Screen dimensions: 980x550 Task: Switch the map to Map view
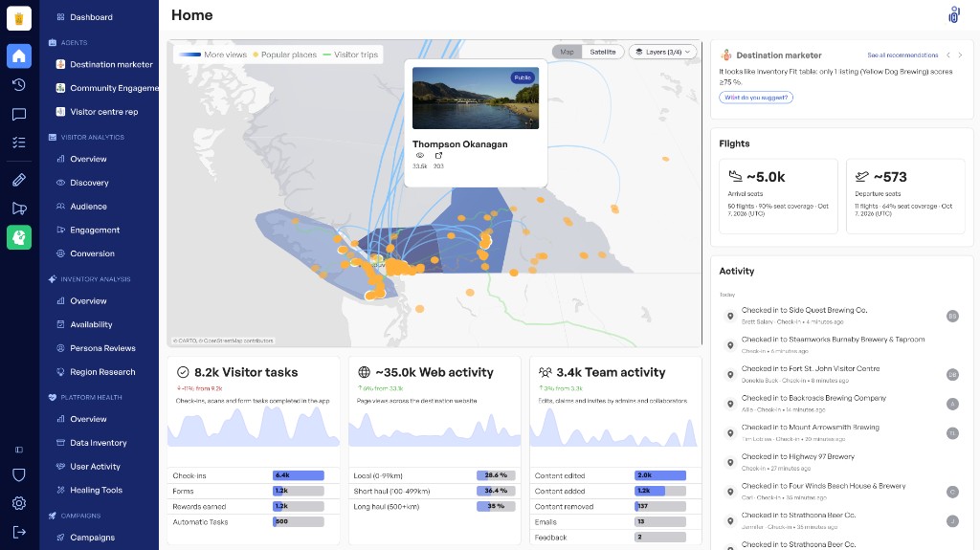[567, 52]
